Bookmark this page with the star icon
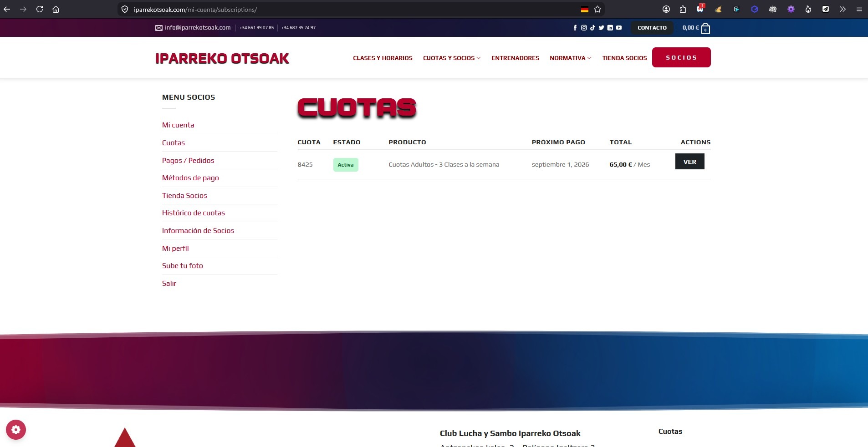The image size is (868, 447). 597,9
